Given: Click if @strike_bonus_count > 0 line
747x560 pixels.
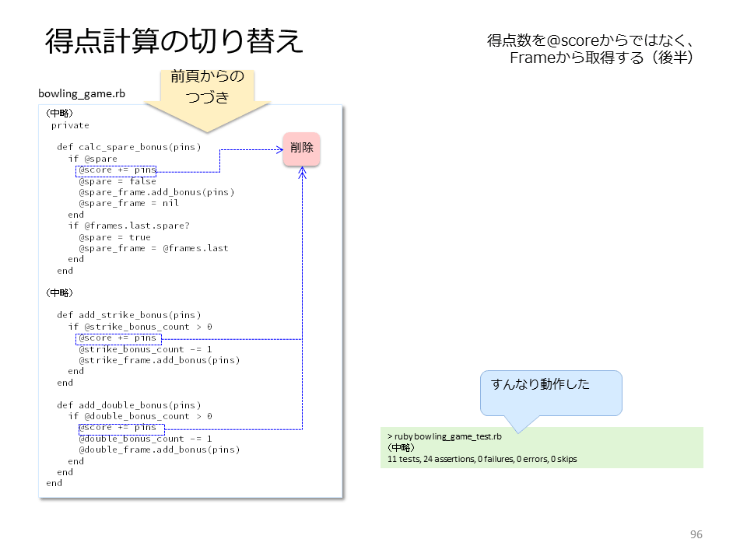Looking at the screenshot, I should (140, 327).
